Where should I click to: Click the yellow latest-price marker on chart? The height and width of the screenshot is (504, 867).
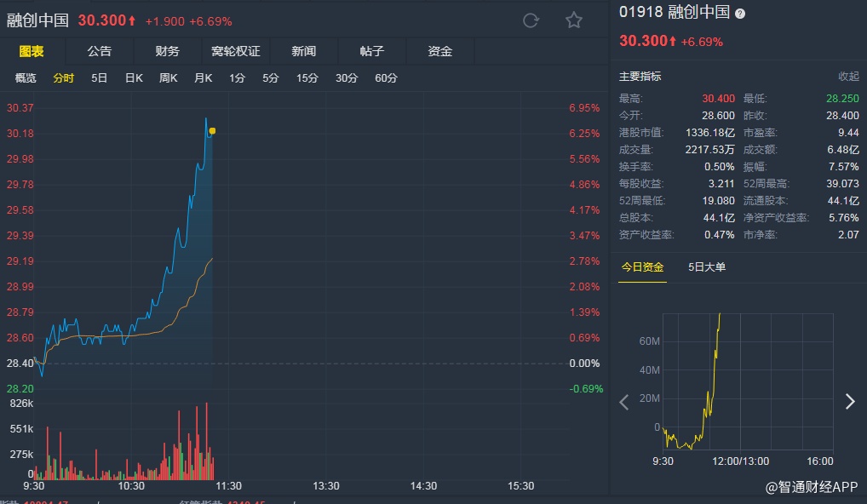[212, 131]
